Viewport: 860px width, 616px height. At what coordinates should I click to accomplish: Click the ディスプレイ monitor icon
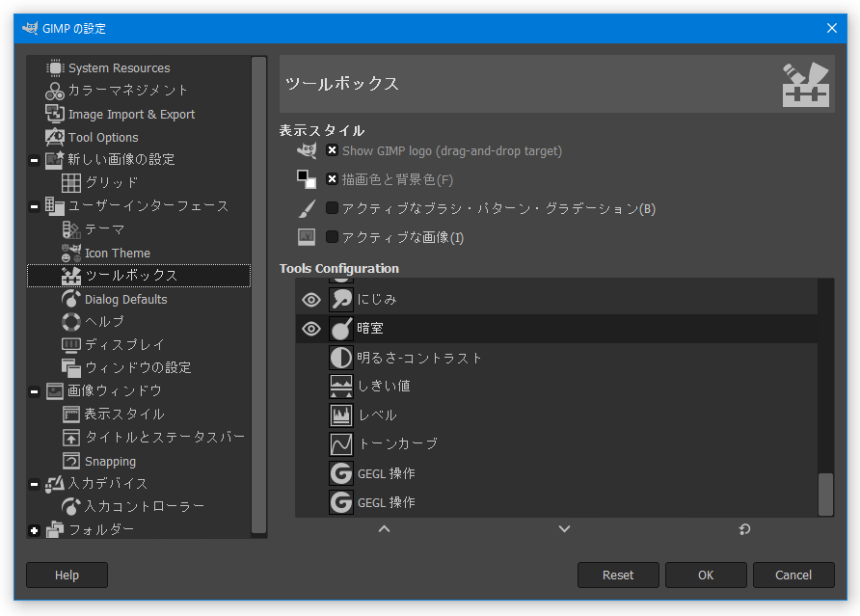[x=71, y=345]
